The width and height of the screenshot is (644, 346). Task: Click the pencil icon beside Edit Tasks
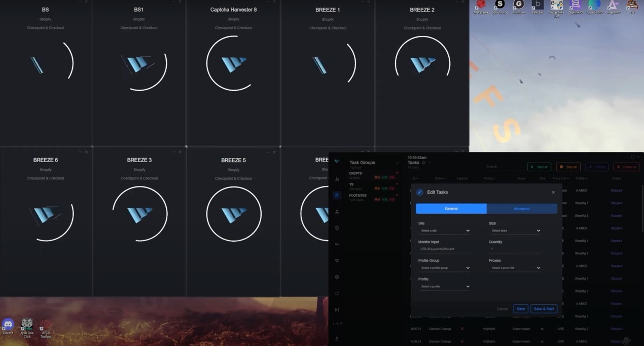tap(420, 193)
